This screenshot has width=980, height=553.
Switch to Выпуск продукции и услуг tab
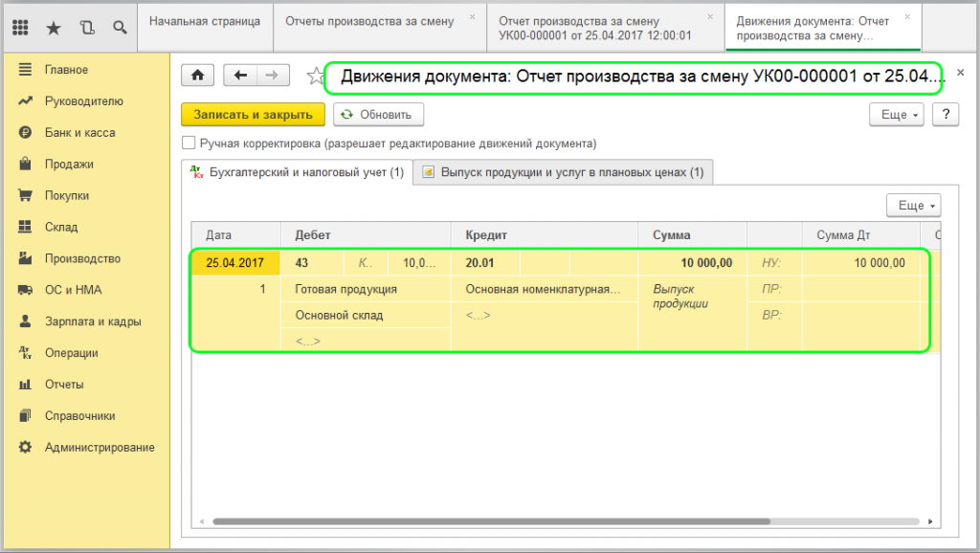(x=563, y=172)
